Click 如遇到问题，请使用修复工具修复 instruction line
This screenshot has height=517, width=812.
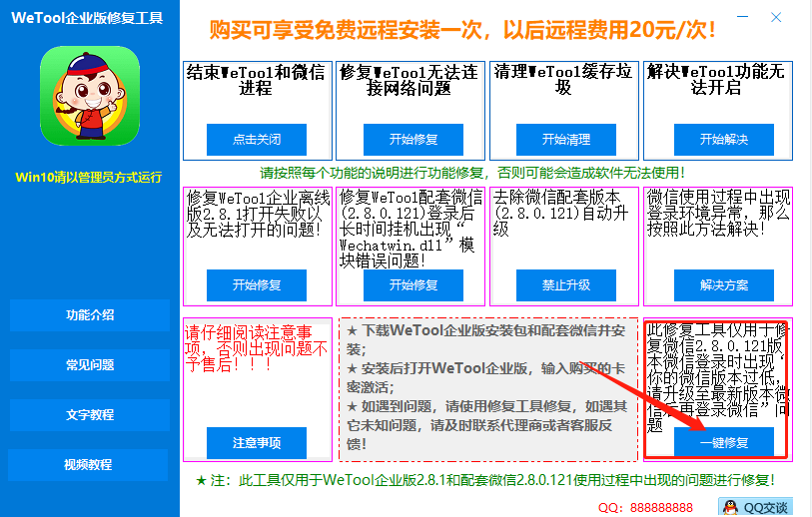[x=486, y=425]
